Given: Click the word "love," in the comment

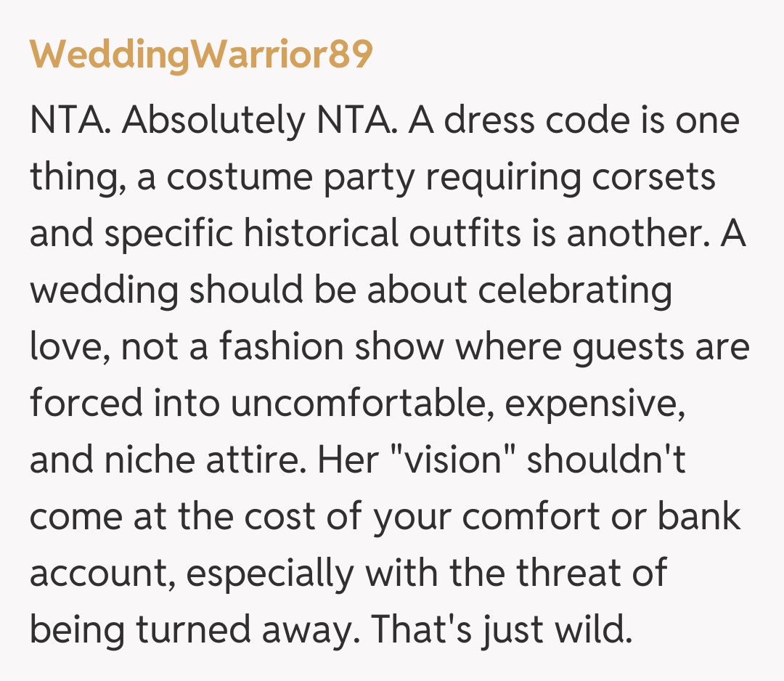Looking at the screenshot, I should 69,348.
